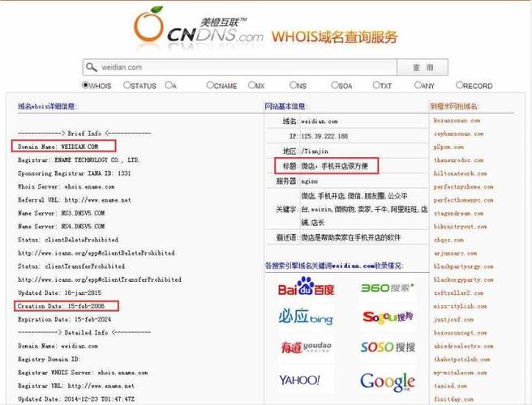Screen dimensions: 532x405
Task: Click the magnifier icon in search box
Action: [x=92, y=67]
